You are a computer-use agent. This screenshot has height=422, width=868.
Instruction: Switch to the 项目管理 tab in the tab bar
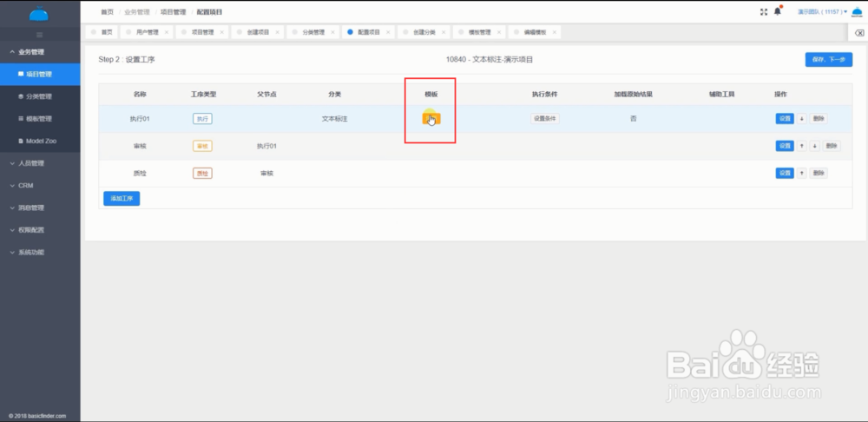pyautogui.click(x=202, y=32)
